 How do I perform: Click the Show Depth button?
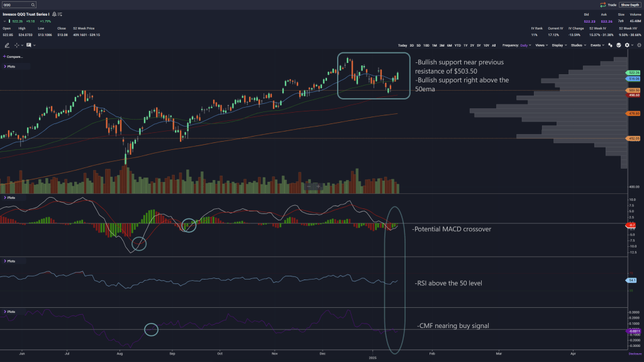630,5
